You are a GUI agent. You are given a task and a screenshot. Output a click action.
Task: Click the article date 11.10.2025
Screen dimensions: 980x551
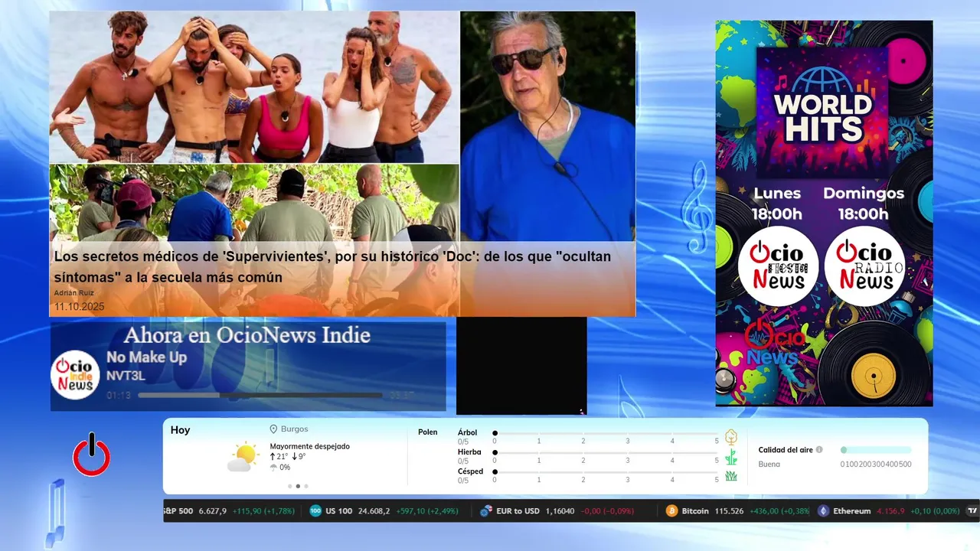[79, 306]
